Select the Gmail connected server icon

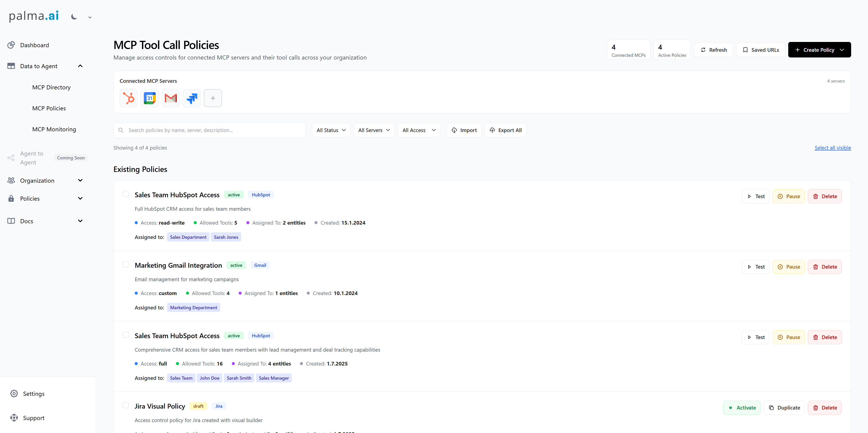pyautogui.click(x=171, y=98)
